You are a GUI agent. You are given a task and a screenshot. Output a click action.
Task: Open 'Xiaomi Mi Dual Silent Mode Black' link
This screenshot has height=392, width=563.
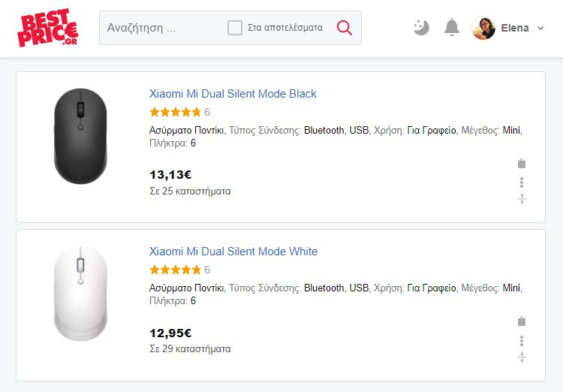pyautogui.click(x=233, y=94)
